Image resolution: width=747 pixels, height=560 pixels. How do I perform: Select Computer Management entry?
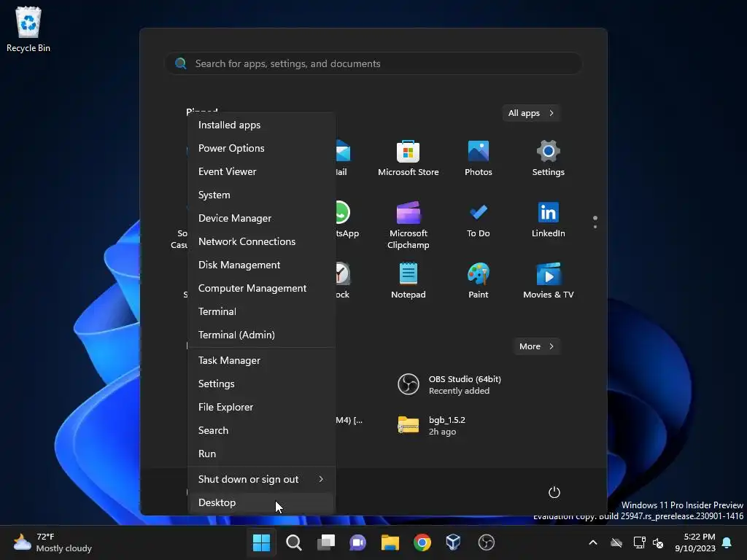click(262, 288)
